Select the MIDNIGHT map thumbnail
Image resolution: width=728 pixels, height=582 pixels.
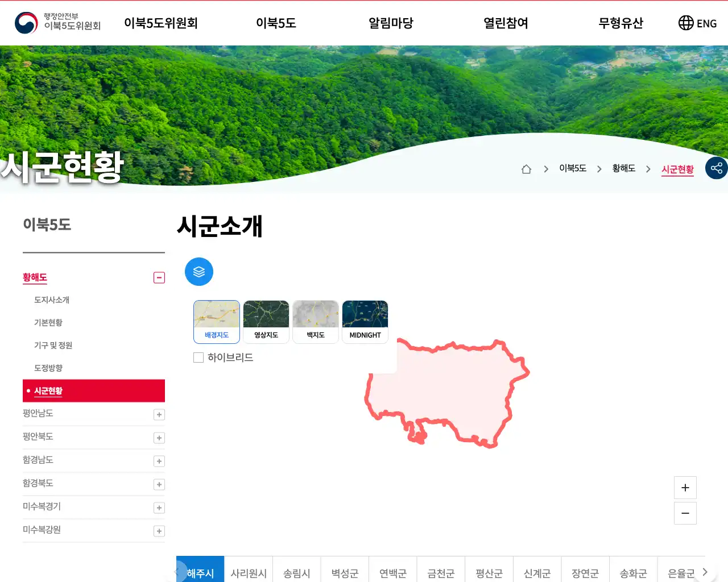[365, 322]
